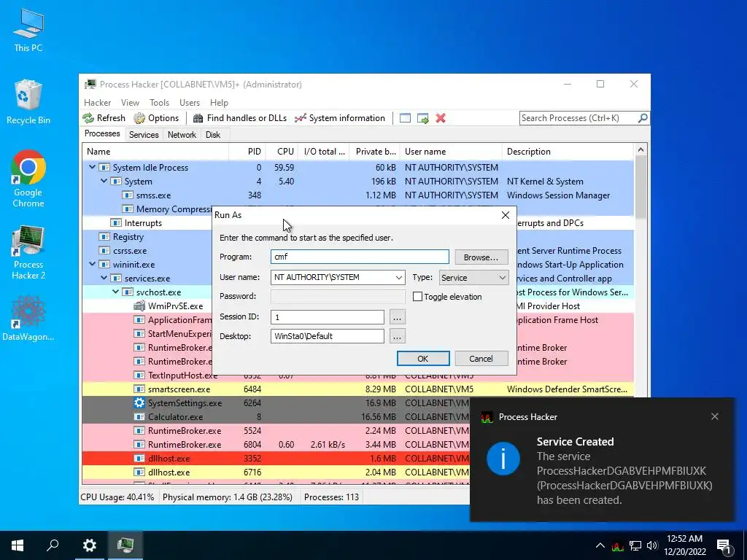
Task: Open the volume tray icon
Action: coord(652,545)
